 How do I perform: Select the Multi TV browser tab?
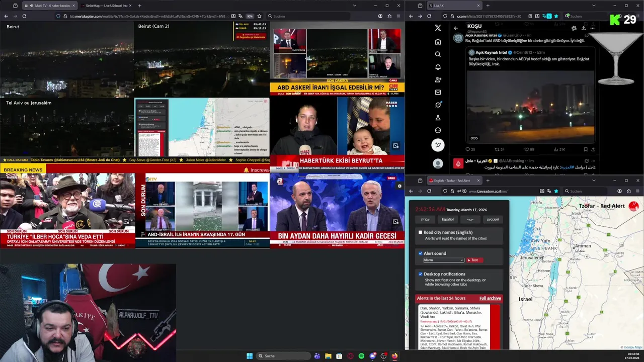[x=50, y=6]
